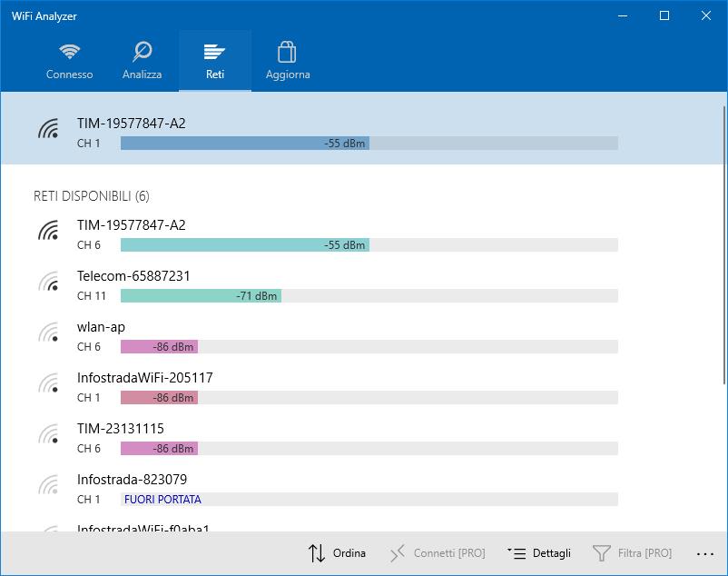
Task: Click wlan-ap's -86 dBm signal bar
Action: tap(159, 346)
